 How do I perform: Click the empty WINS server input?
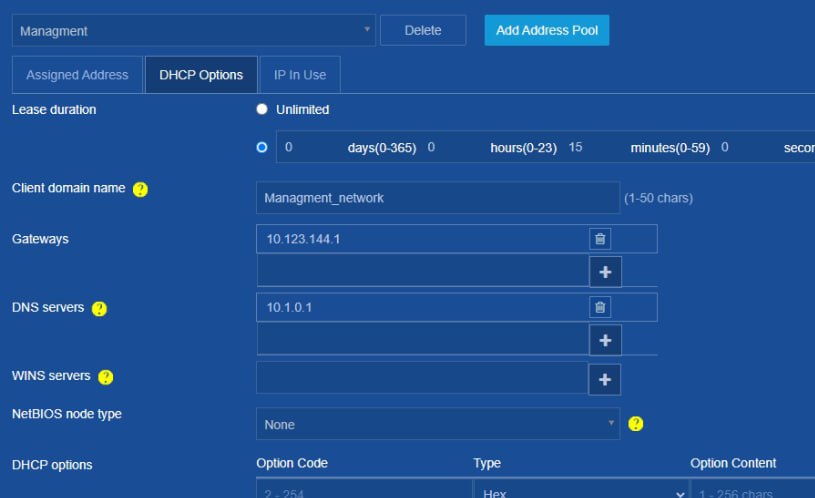coord(422,378)
